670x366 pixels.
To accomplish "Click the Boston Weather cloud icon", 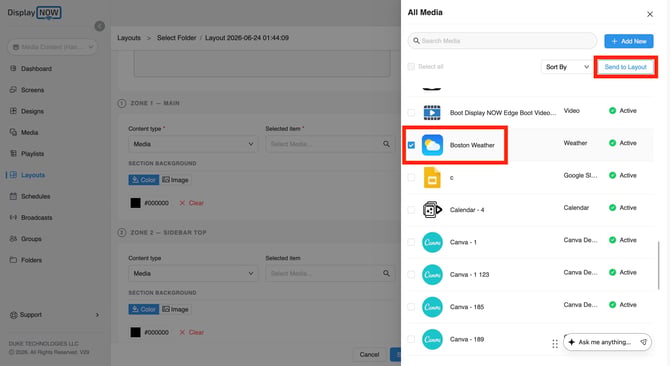I will pos(432,145).
